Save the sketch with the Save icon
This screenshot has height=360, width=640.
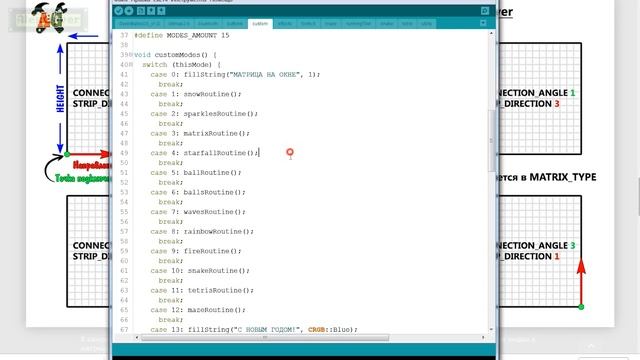click(161, 11)
